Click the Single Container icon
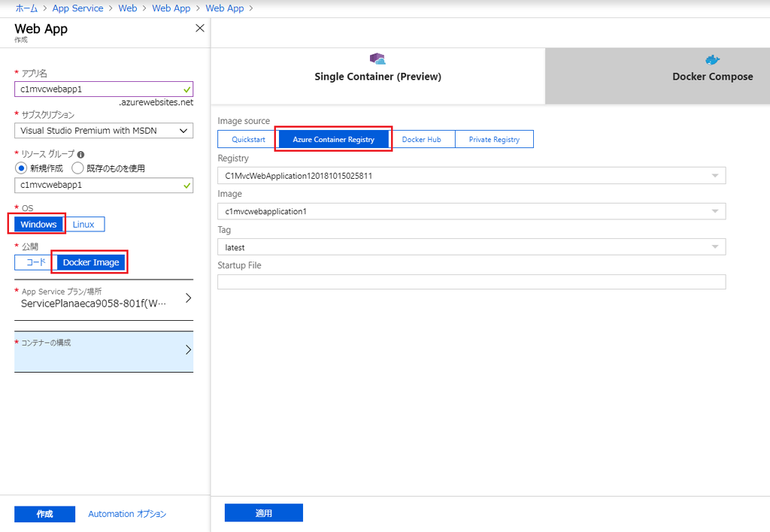Image resolution: width=770 pixels, height=532 pixels. coord(377,59)
